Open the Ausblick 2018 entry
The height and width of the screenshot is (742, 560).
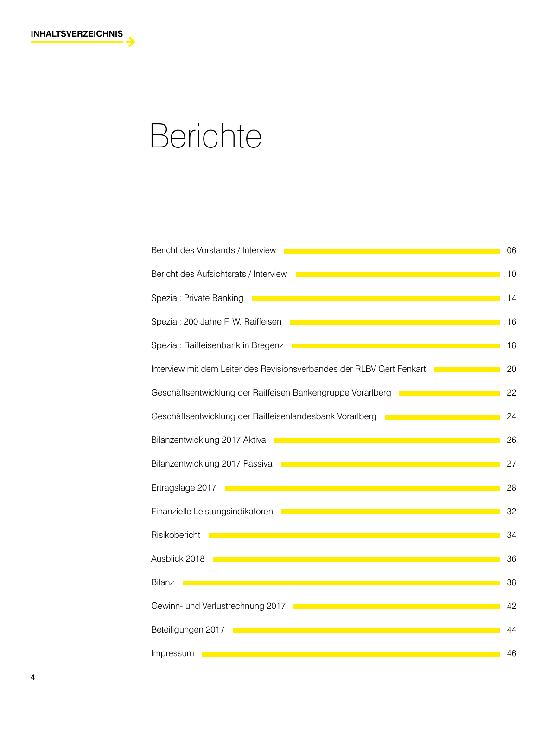(178, 559)
